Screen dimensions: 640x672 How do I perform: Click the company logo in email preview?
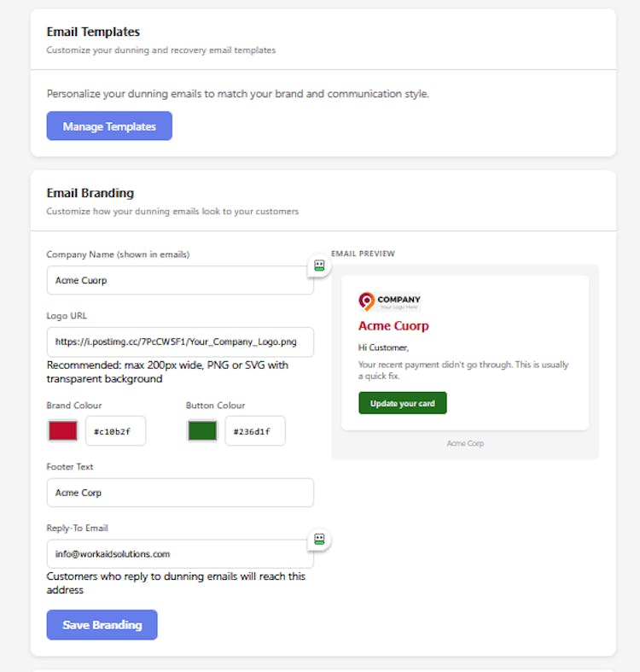tap(390, 301)
